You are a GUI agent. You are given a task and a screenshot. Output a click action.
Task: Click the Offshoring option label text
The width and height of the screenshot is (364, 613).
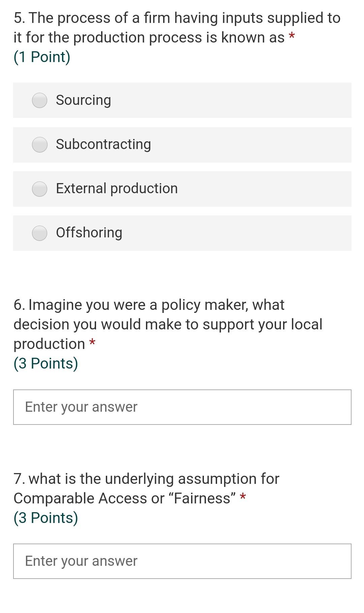(x=89, y=233)
